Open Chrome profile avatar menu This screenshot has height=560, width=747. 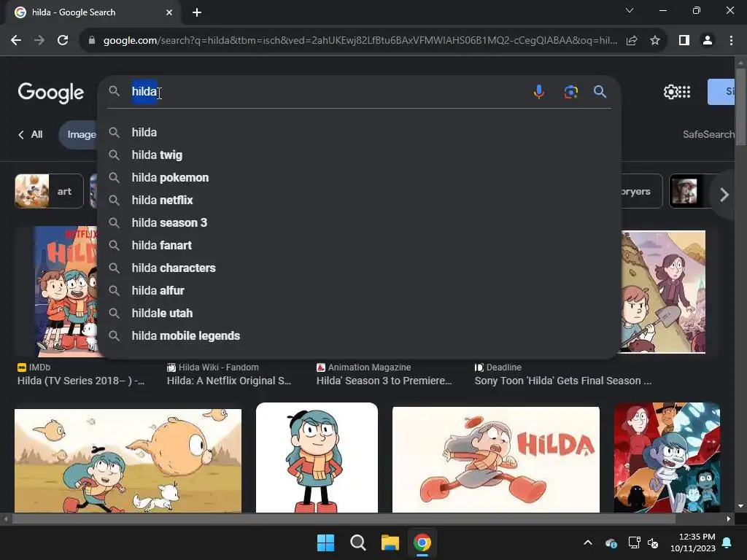[x=708, y=41]
